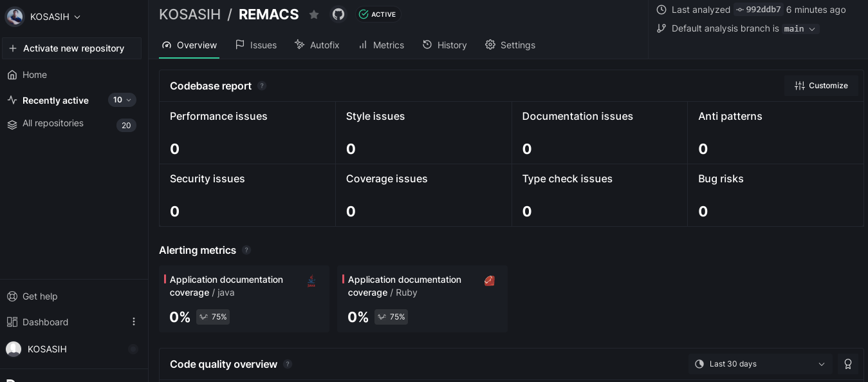Screen dimensions: 868x382
Task: Click Activate new repository button
Action: [71, 48]
